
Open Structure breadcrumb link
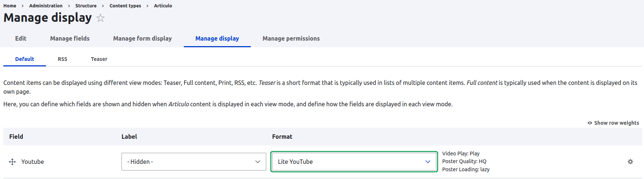pyautogui.click(x=86, y=6)
